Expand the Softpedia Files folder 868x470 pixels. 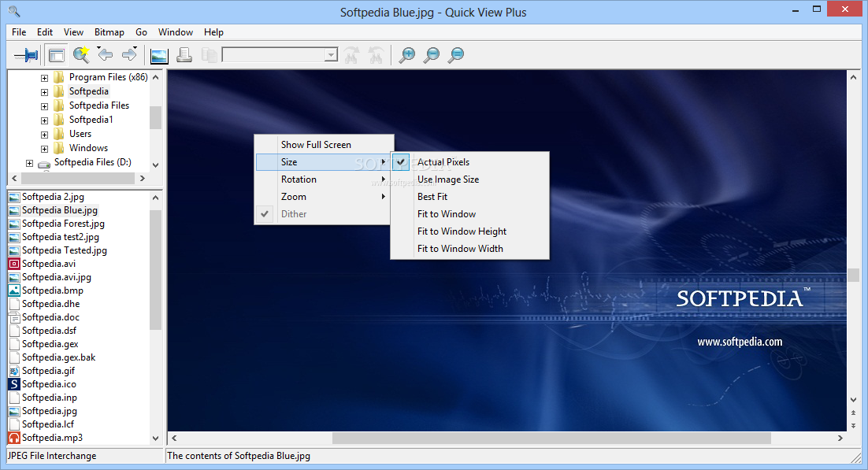[44, 106]
